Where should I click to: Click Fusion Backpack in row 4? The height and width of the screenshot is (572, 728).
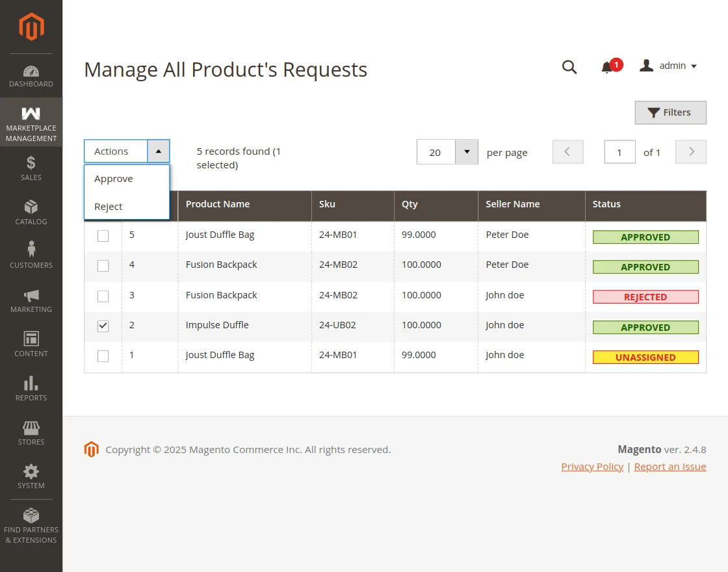(221, 265)
